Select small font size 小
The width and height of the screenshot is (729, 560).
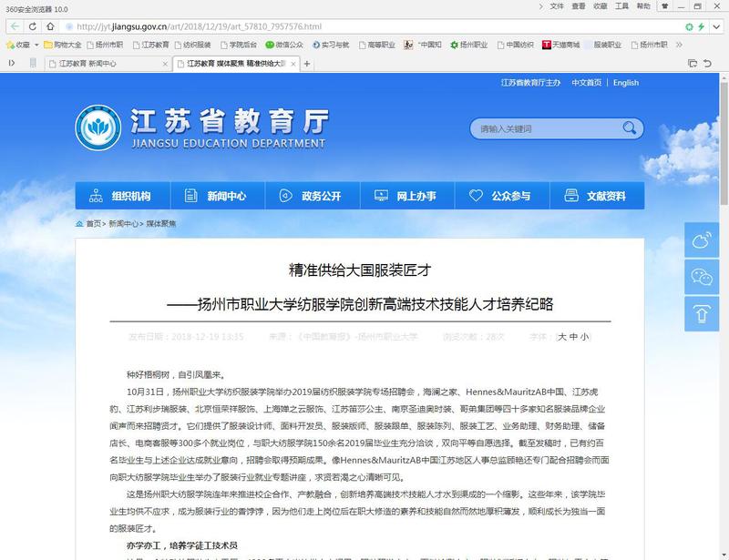(x=584, y=336)
